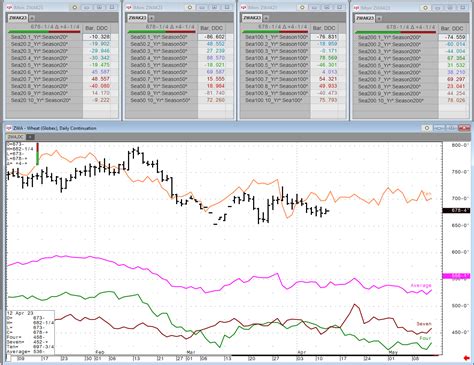This screenshot has height=365, width=474.
Task: Select ZWAK23 tab in the Season200 monitor
Action: coord(364,18)
